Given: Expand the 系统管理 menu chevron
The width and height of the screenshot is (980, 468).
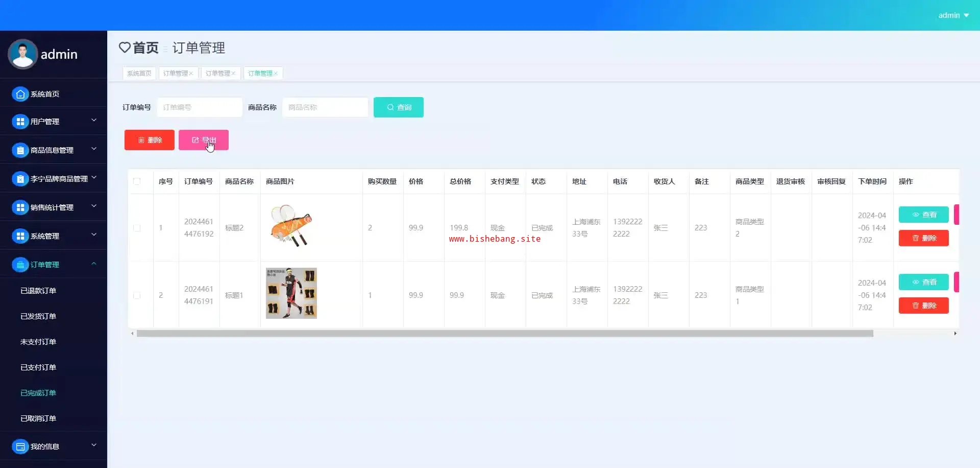Looking at the screenshot, I should 94,235.
